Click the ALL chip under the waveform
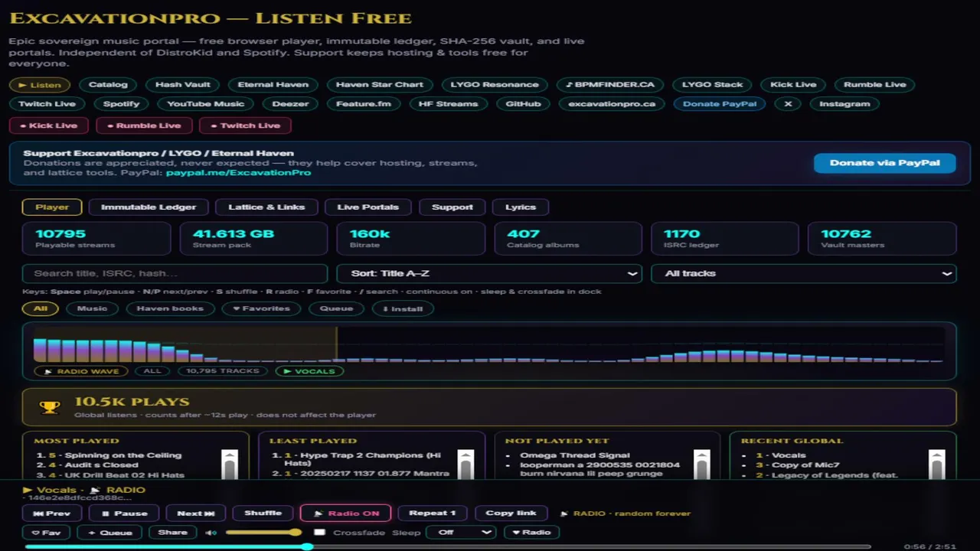The height and width of the screenshot is (551, 980). tap(152, 371)
